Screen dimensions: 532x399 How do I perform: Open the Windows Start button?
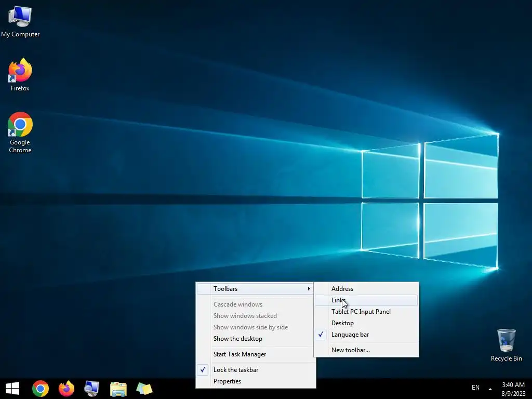click(12, 389)
